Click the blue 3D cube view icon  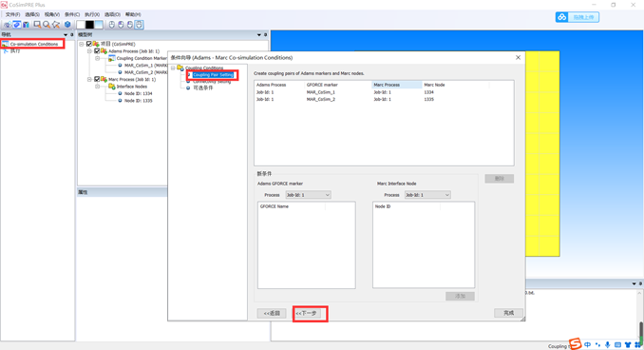[67, 25]
